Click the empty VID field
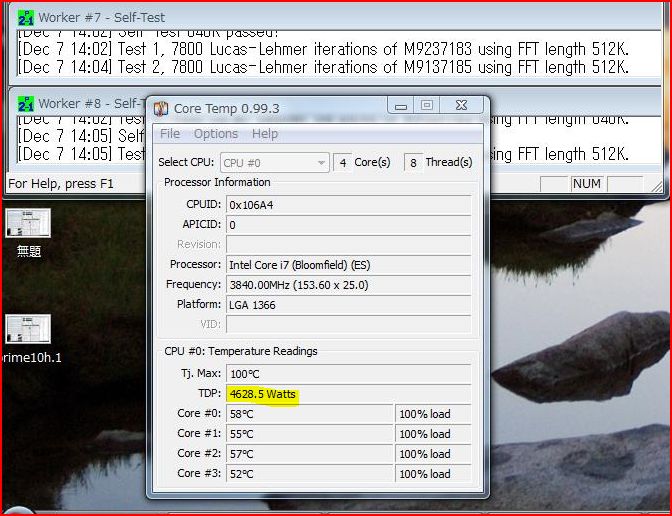This screenshot has width=672, height=516. (x=348, y=324)
